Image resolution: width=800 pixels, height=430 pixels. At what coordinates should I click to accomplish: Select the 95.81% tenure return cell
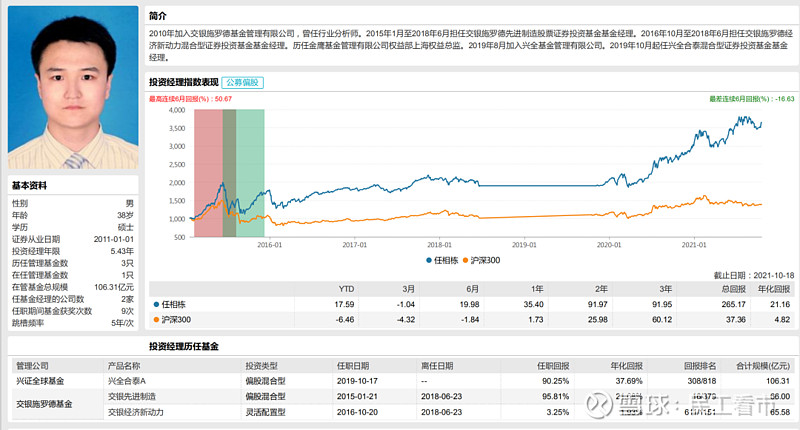556,396
